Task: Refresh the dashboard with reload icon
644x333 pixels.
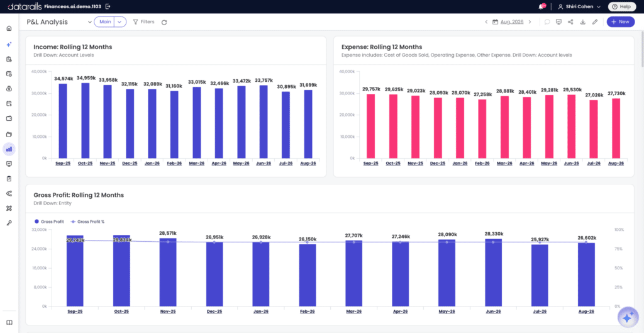Action: pyautogui.click(x=164, y=22)
